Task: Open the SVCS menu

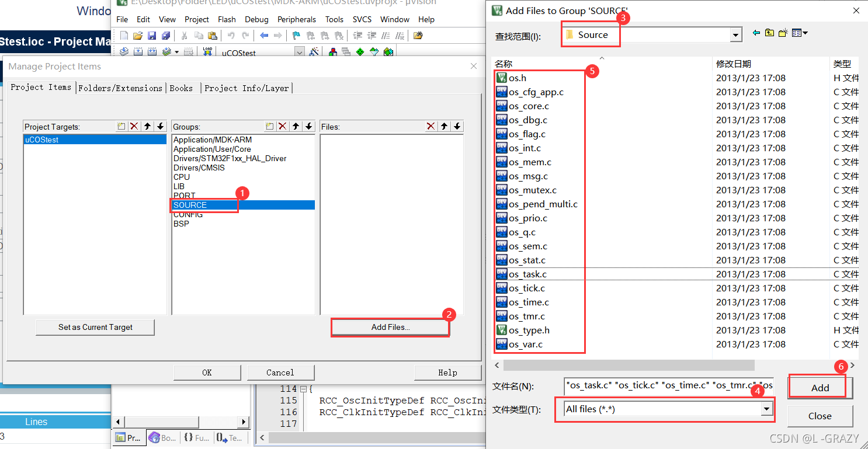Action: click(362, 19)
